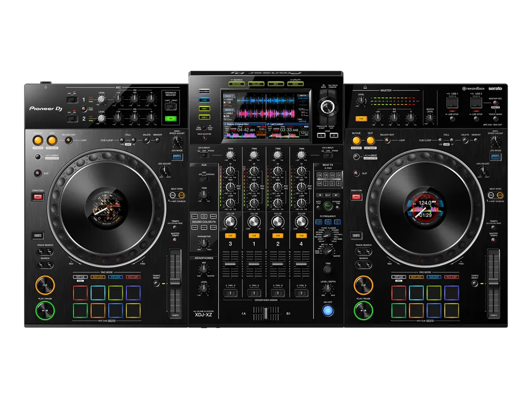Set right deck as sync MASTER

(x=500, y=195)
